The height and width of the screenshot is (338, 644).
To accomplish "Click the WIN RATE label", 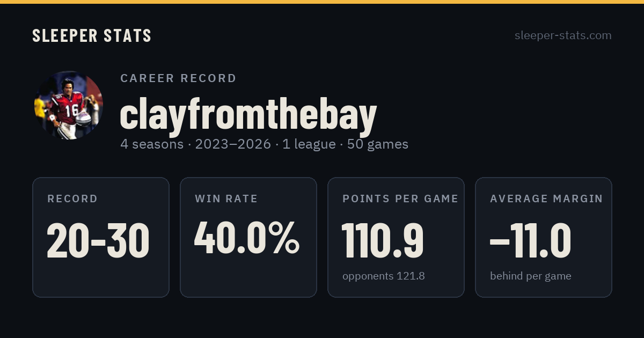I will pos(226,199).
